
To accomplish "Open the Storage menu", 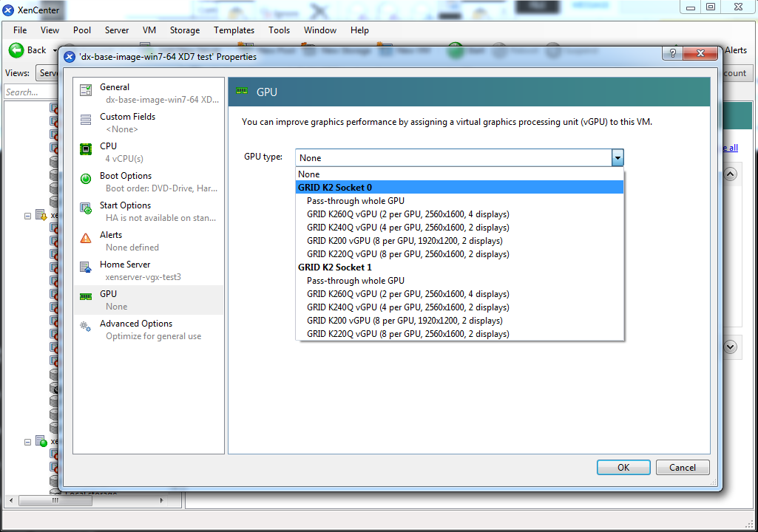I will 185,30.
